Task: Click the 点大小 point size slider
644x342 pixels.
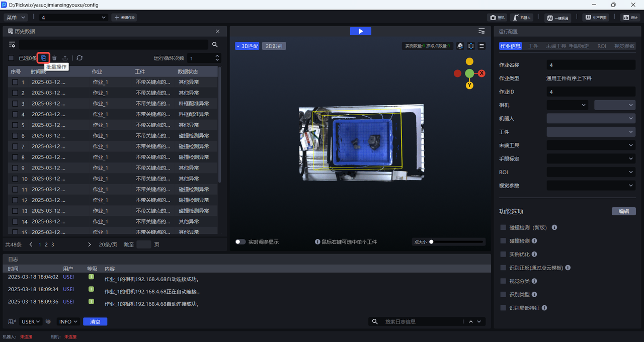Action: [457, 242]
